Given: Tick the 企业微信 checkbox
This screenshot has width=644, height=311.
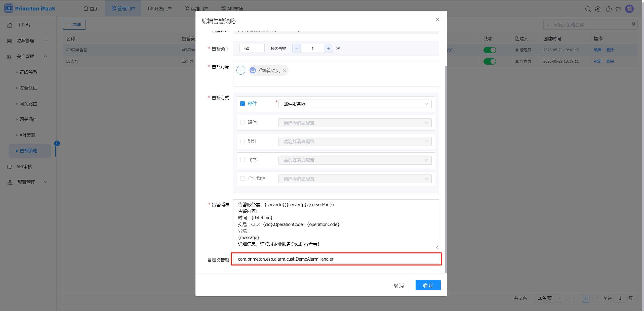Looking at the screenshot, I should point(243,179).
